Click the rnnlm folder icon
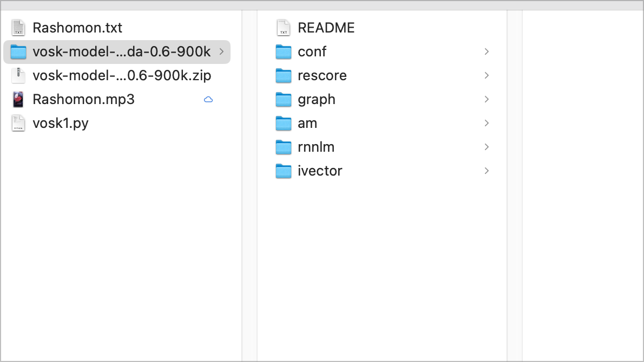This screenshot has width=644, height=362. [x=284, y=147]
